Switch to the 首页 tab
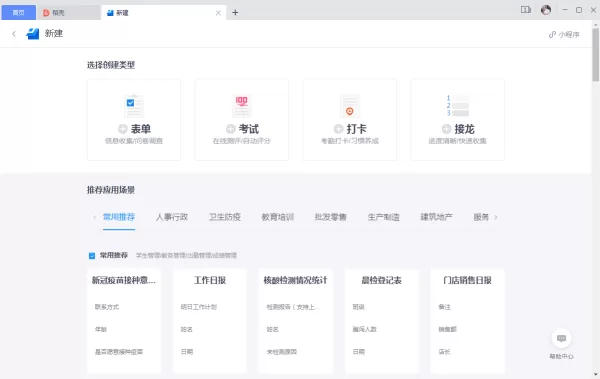Screen dimensions: 600x379 tap(18, 13)
